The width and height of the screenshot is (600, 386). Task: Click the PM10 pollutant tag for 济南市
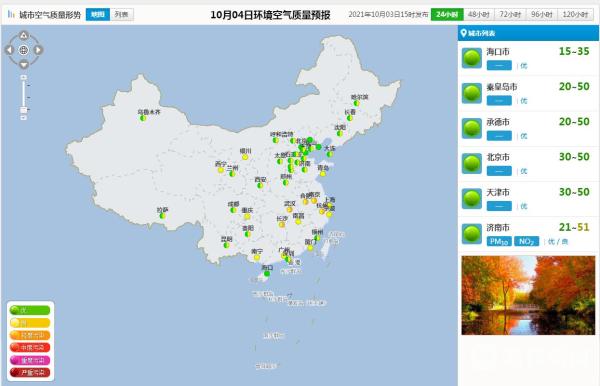pos(499,241)
